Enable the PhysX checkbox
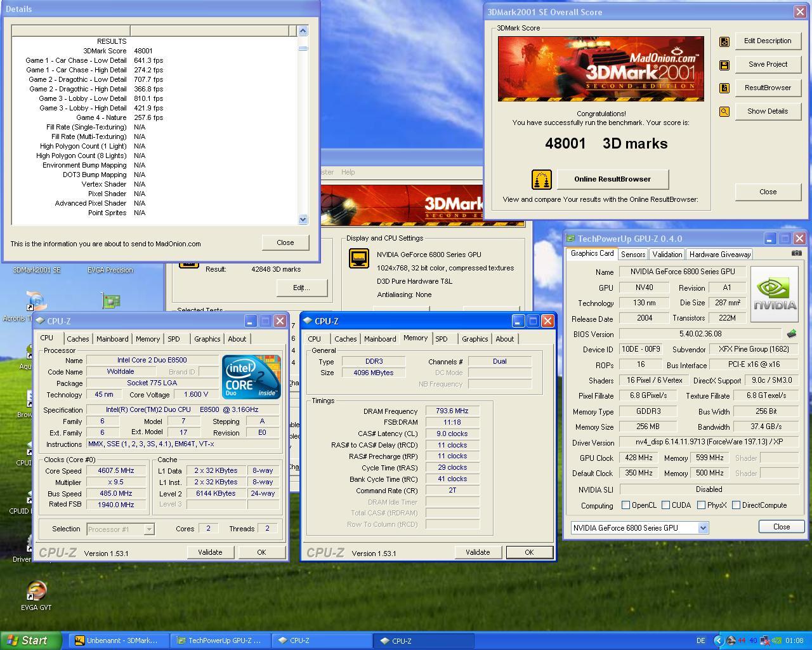 tap(701, 505)
